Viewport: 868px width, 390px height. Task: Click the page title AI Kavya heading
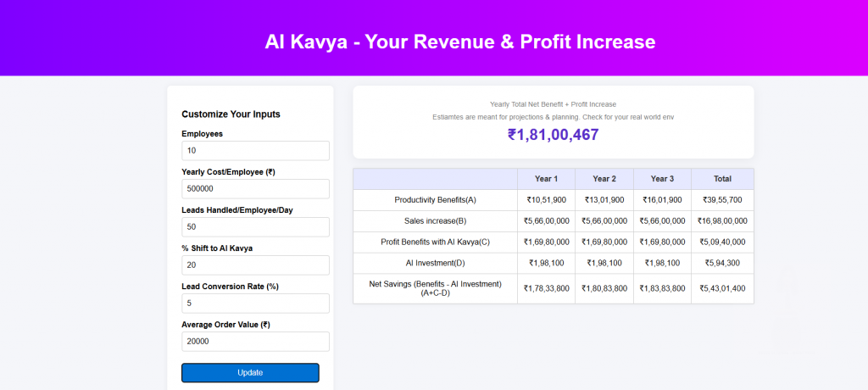click(x=460, y=42)
